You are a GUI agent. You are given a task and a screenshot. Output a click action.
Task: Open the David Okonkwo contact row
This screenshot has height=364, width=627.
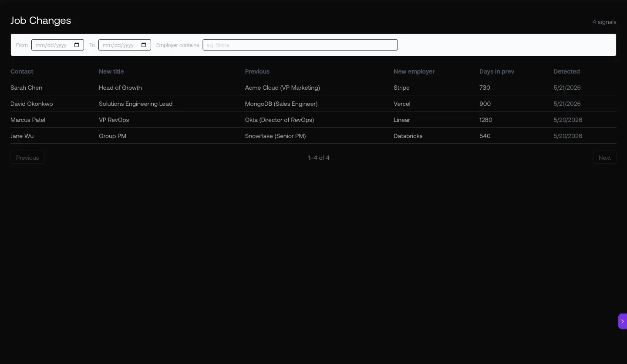(313, 104)
